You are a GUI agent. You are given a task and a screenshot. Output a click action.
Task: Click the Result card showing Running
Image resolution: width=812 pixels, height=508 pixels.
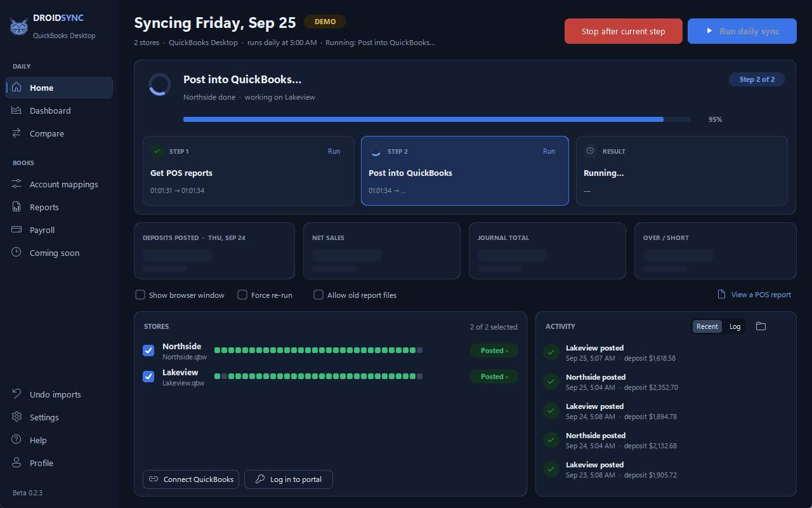click(682, 171)
